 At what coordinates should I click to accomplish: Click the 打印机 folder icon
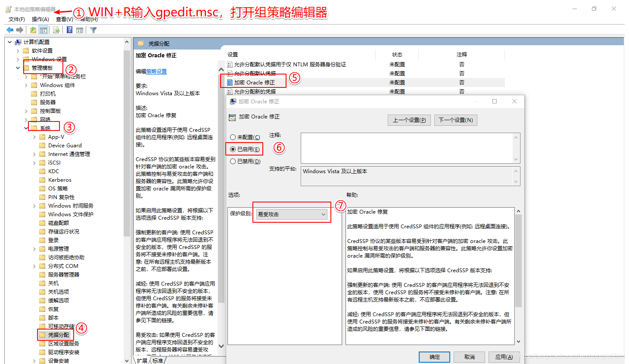tap(34, 93)
